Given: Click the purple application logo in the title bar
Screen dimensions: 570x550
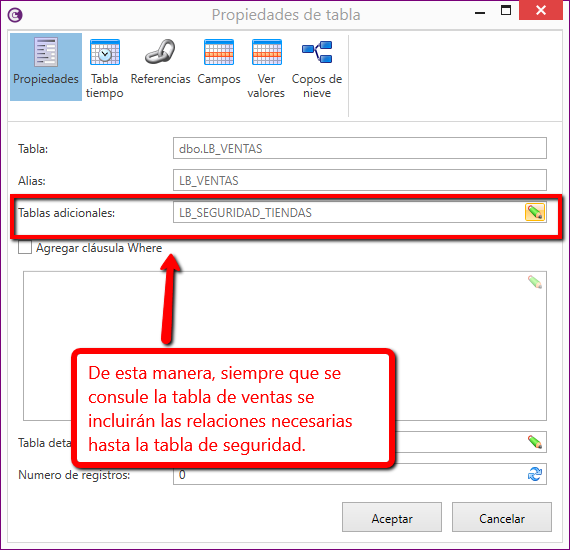Looking at the screenshot, I should pos(15,15).
